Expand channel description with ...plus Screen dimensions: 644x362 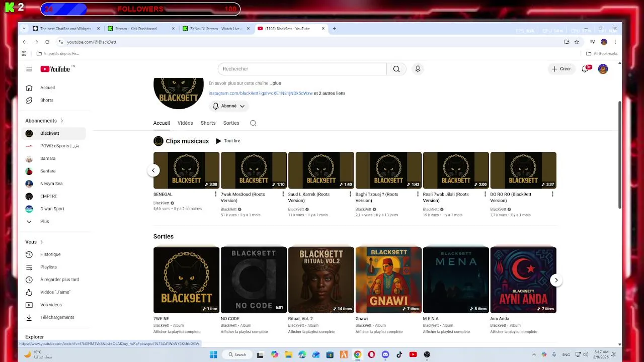275,83
